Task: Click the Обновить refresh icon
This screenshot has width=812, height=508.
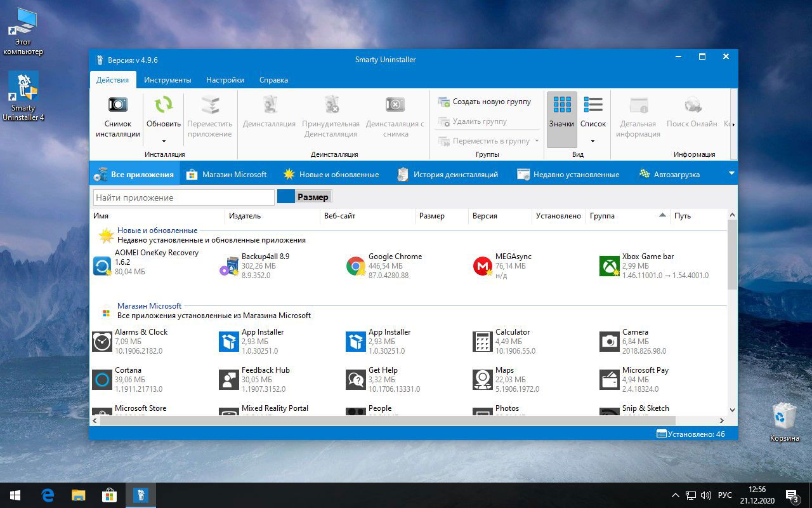Action: click(164, 105)
